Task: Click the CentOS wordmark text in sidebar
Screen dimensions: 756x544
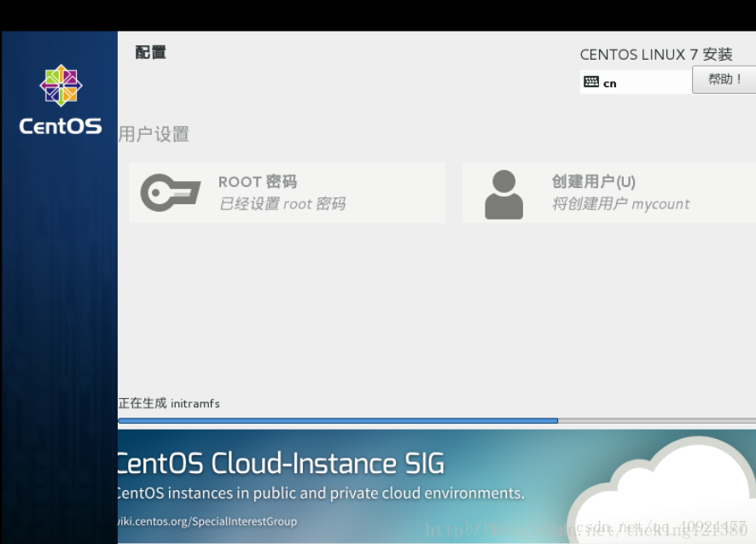Action: [x=61, y=126]
